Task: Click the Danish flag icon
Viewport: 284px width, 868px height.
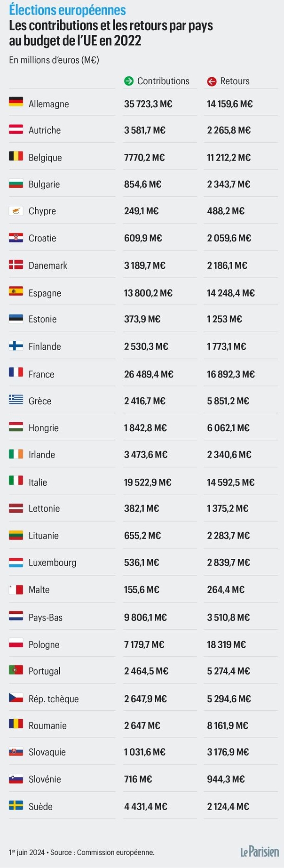Action: [x=16, y=264]
